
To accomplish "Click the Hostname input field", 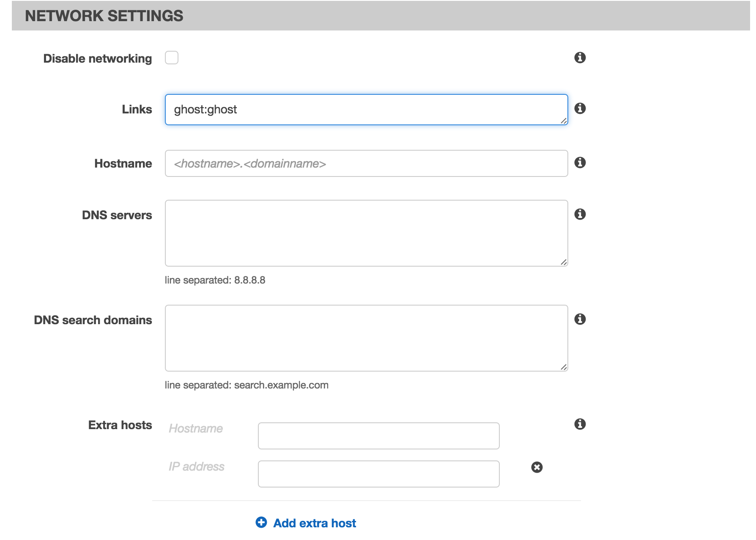I will [x=366, y=163].
